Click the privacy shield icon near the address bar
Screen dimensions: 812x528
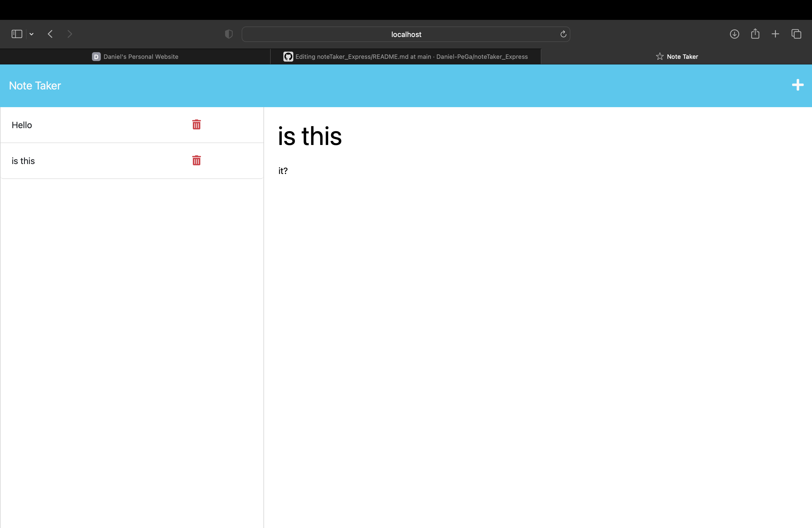tap(229, 34)
